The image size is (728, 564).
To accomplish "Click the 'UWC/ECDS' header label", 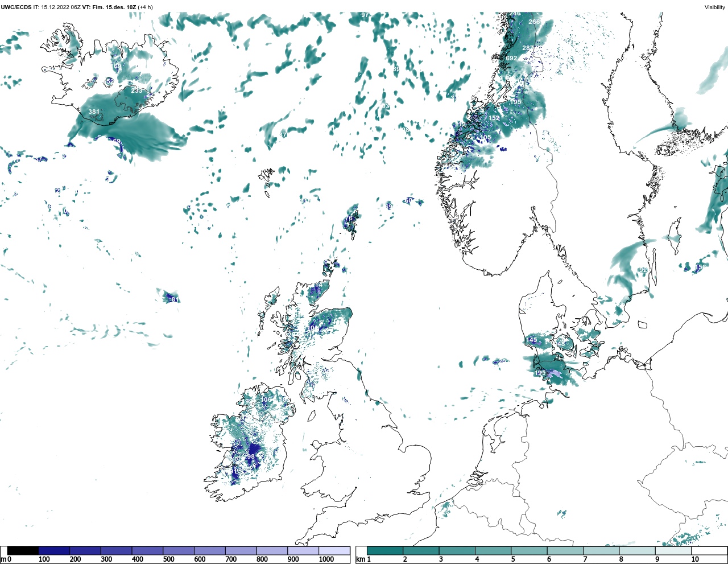I will (16, 7).
